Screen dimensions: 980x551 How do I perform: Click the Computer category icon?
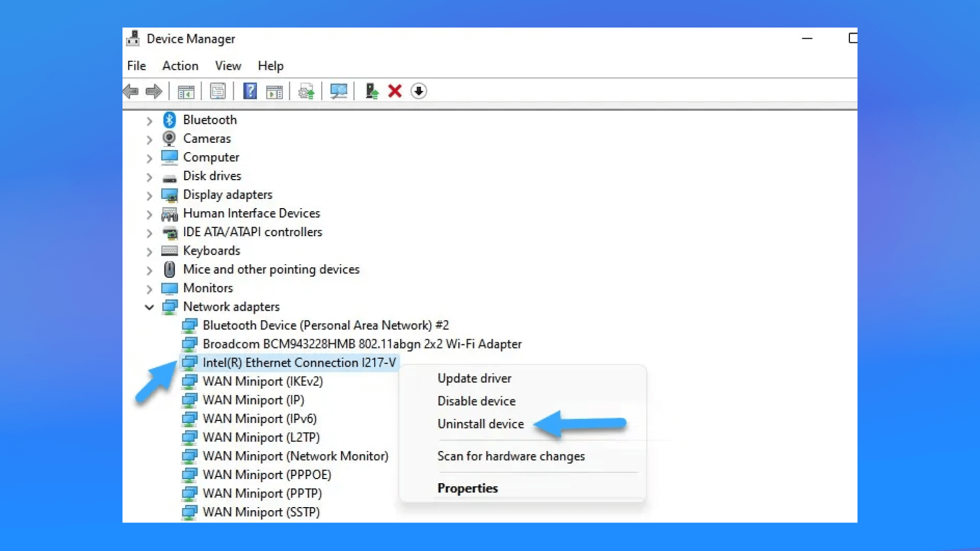tap(169, 157)
